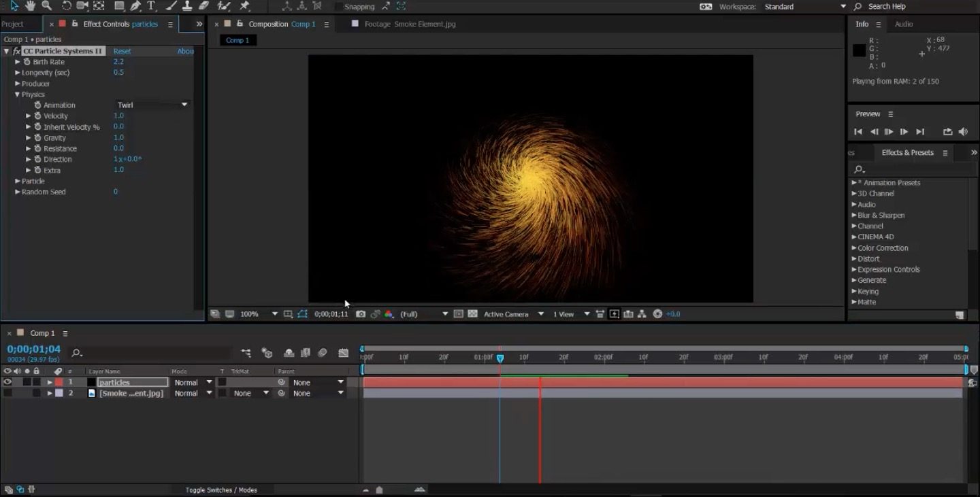Select the Selection arrow tool
Viewport: 980px width, 497px height.
click(14, 6)
